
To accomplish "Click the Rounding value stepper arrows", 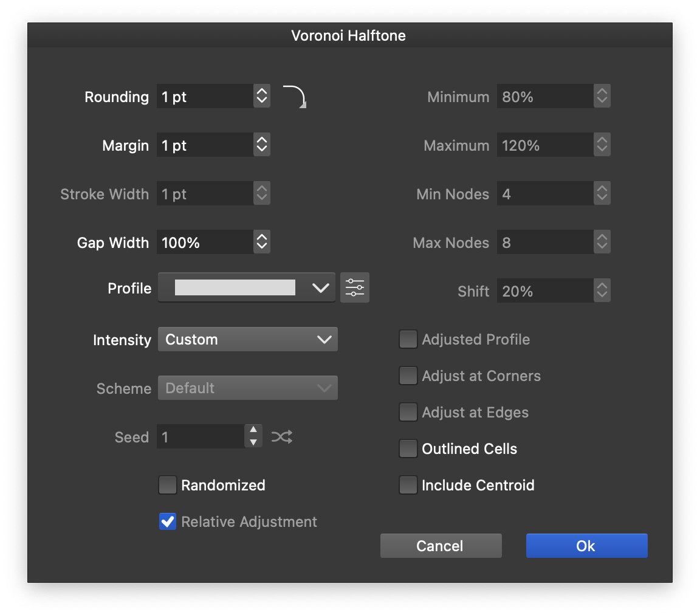I will [262, 96].
